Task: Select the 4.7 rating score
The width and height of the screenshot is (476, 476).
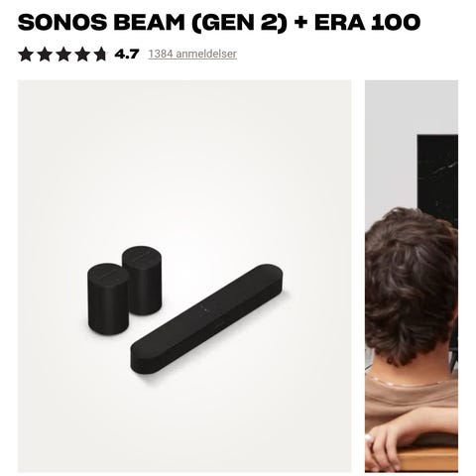Action: click(x=127, y=54)
